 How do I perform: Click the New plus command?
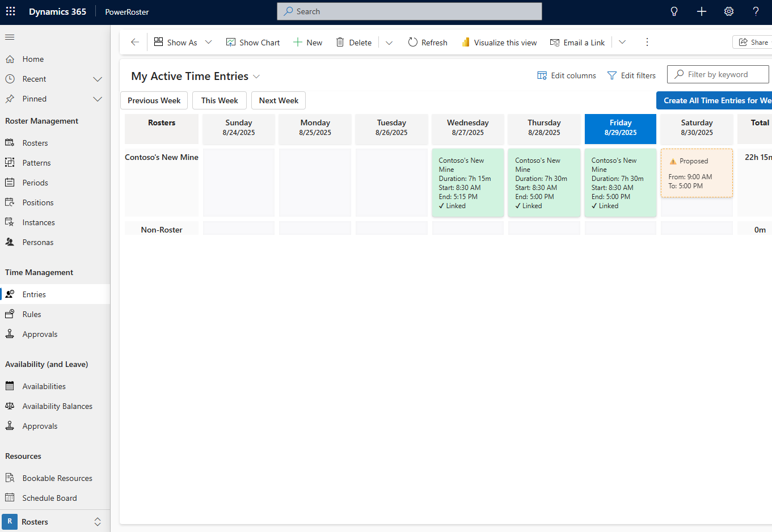click(307, 43)
